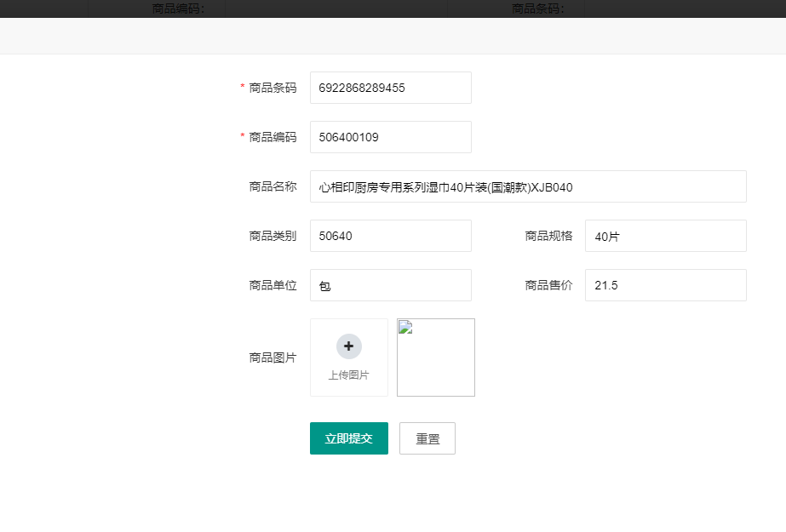Click the 商品单位 unit input field
This screenshot has width=786, height=532.
[390, 285]
